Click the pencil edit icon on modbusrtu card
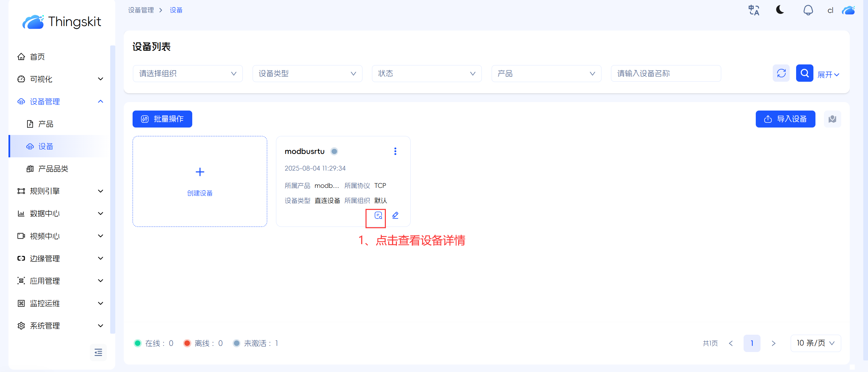 pyautogui.click(x=395, y=215)
